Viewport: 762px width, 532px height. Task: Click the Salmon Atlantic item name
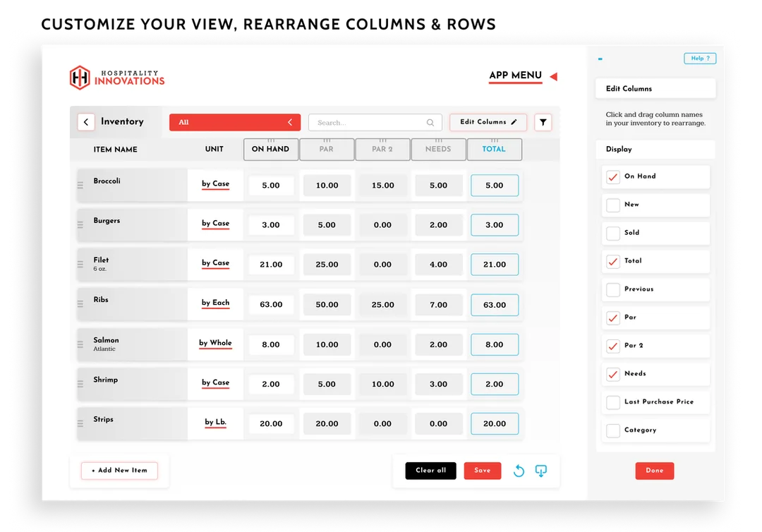coord(106,344)
